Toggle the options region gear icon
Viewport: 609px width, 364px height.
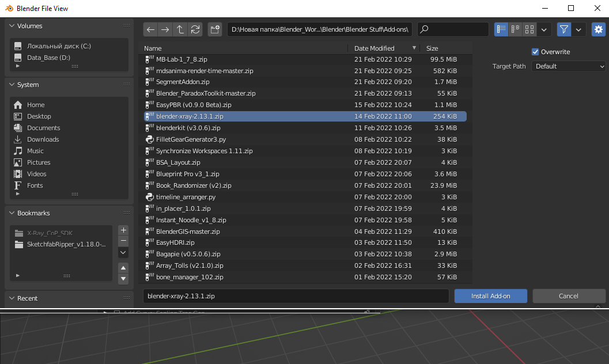[599, 29]
